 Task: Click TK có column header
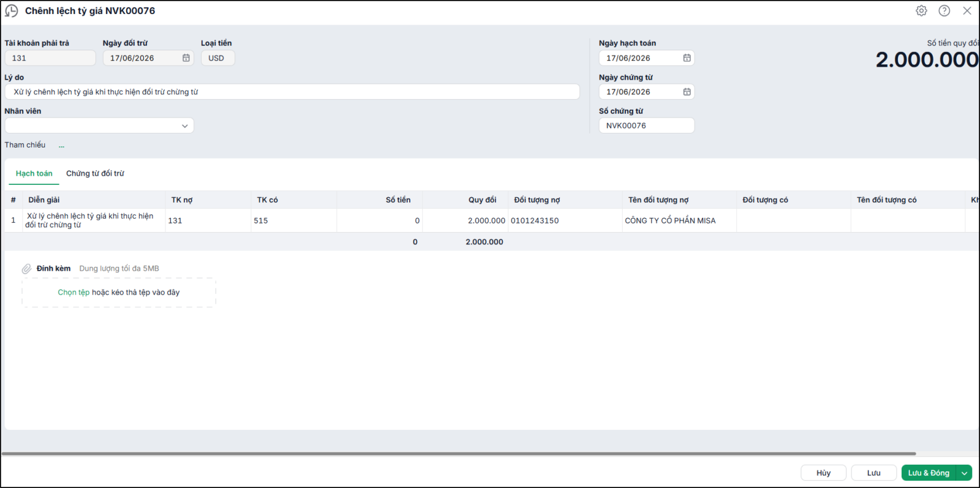point(294,200)
